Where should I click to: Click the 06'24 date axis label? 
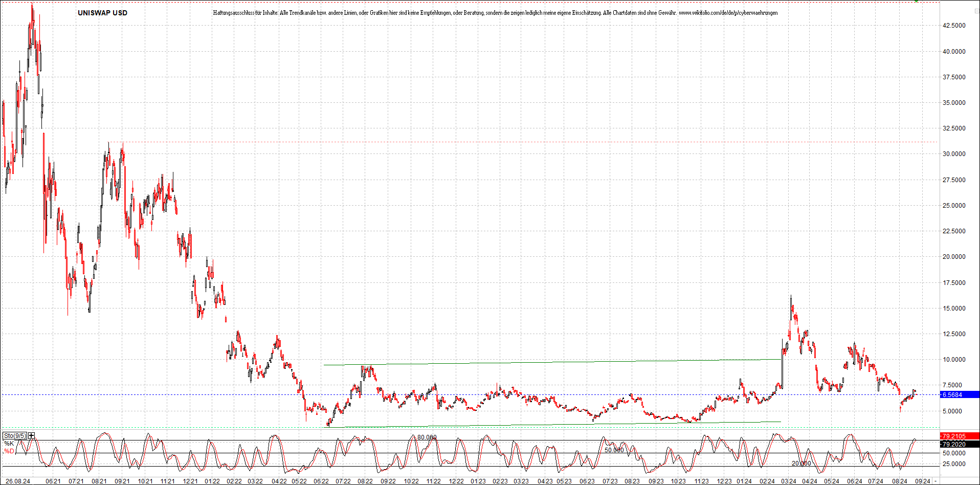tap(855, 481)
